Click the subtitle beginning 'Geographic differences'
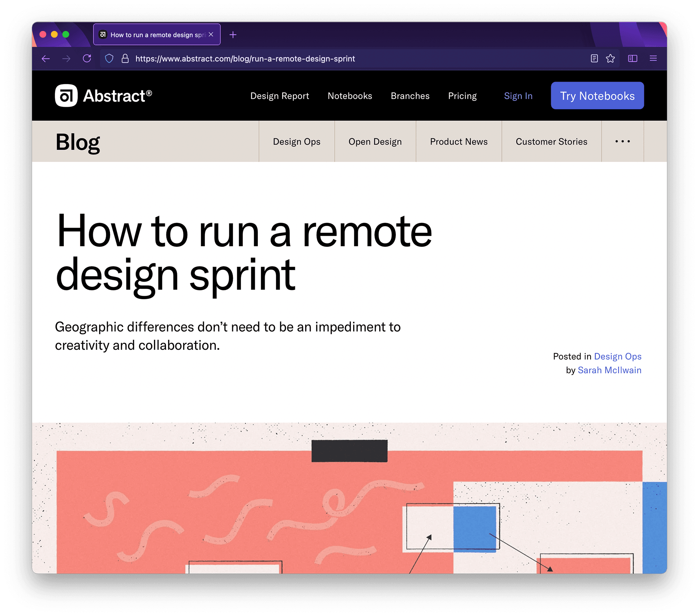Image resolution: width=699 pixels, height=616 pixels. [x=228, y=336]
